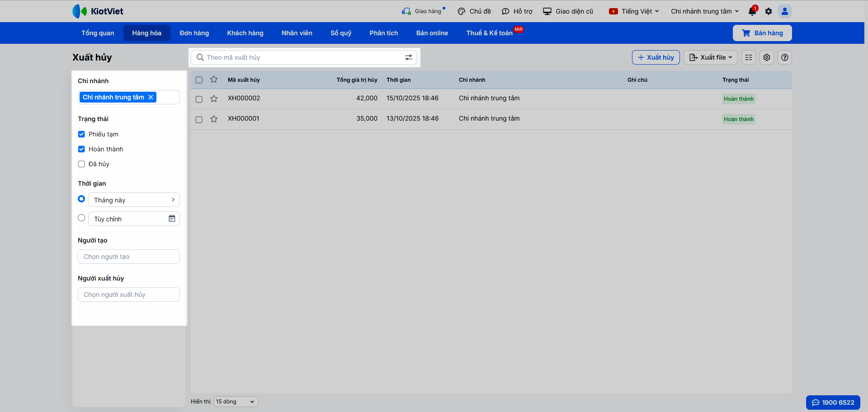Uncheck the Hoàn thành status filter
868x412 pixels.
pyautogui.click(x=81, y=149)
